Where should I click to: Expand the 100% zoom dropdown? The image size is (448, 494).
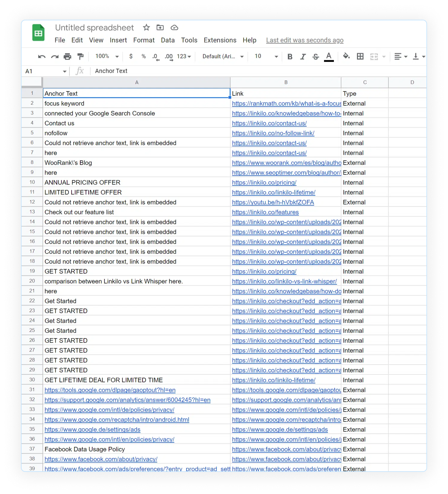click(107, 56)
